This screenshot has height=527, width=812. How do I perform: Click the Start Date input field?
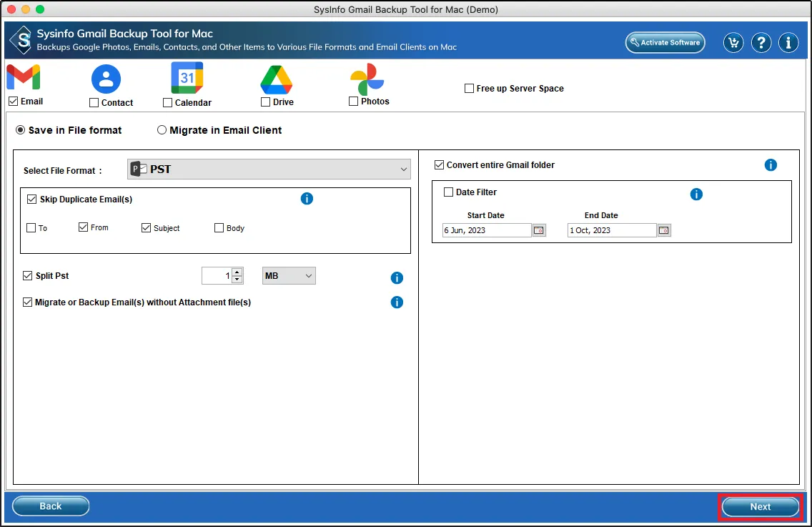coord(486,230)
